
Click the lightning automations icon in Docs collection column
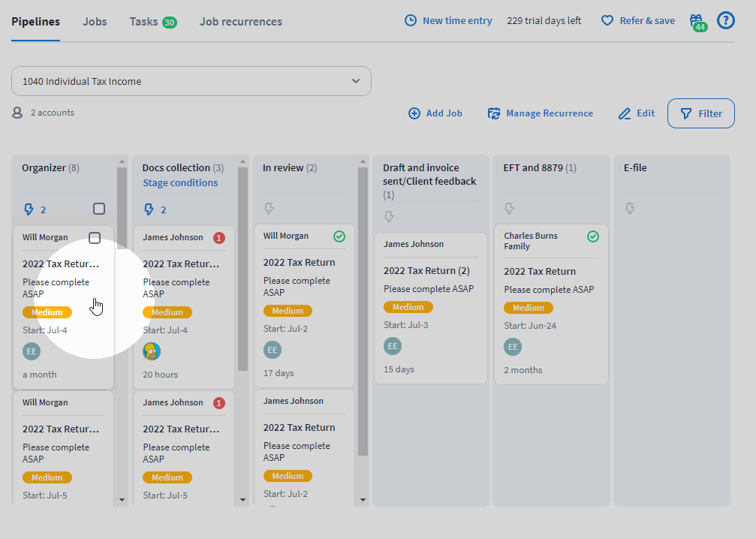pyautogui.click(x=149, y=209)
